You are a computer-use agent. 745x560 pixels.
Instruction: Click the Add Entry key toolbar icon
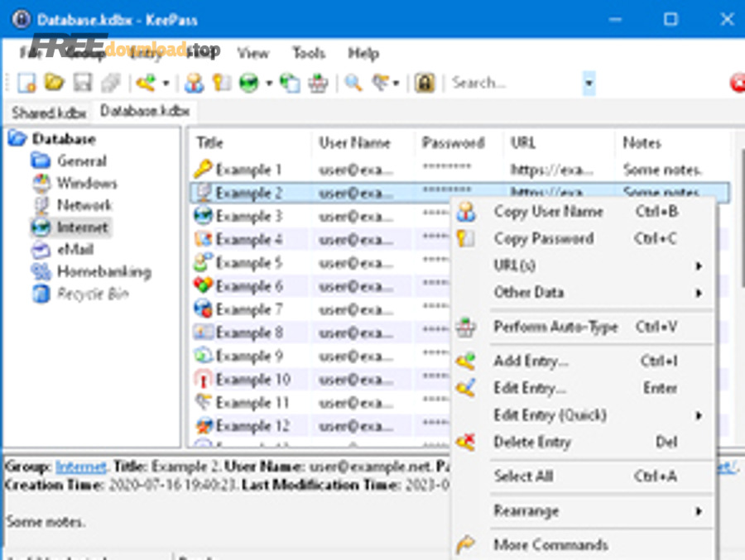[147, 83]
